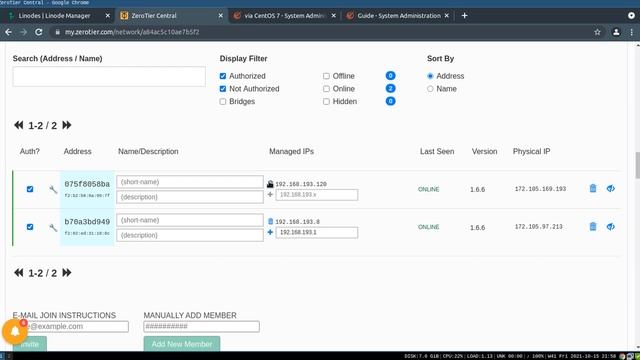
Task: Toggle the Authorized display filter
Action: (x=223, y=76)
